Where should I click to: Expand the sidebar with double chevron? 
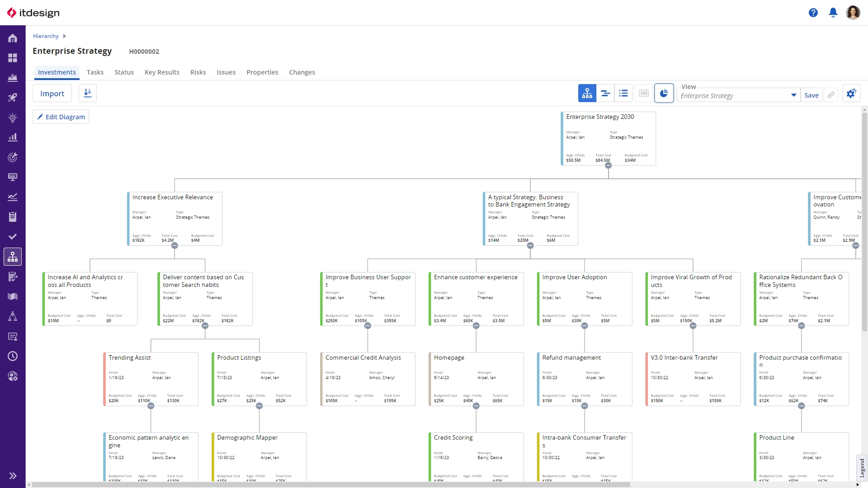[13, 475]
